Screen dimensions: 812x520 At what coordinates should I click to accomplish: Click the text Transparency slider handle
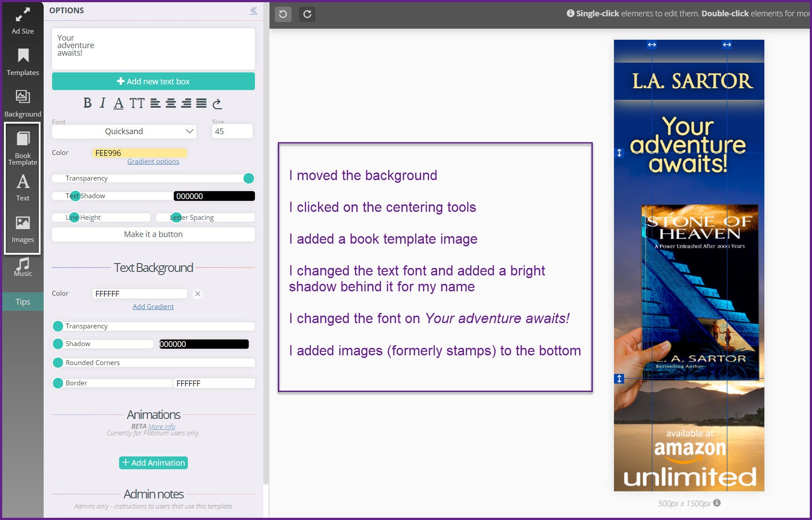(249, 178)
